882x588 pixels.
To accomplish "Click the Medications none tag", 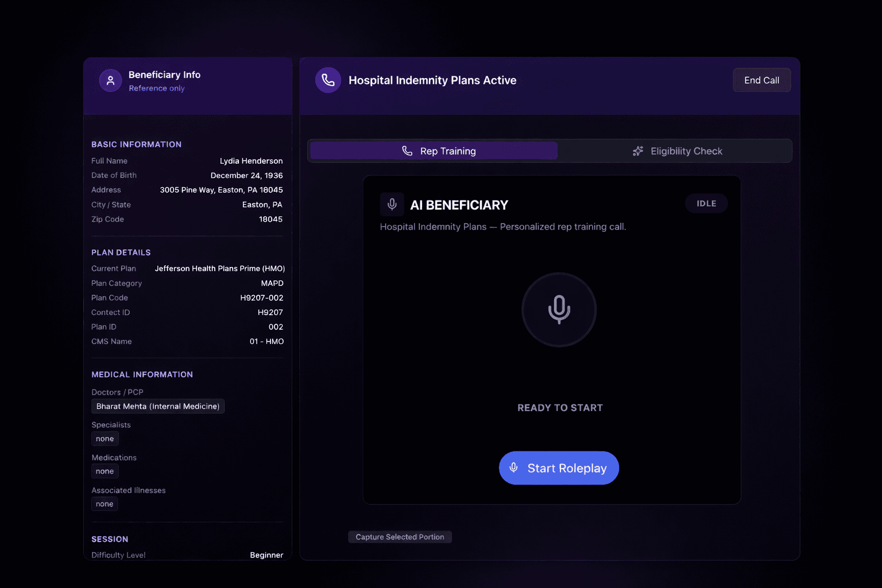I will (x=105, y=471).
